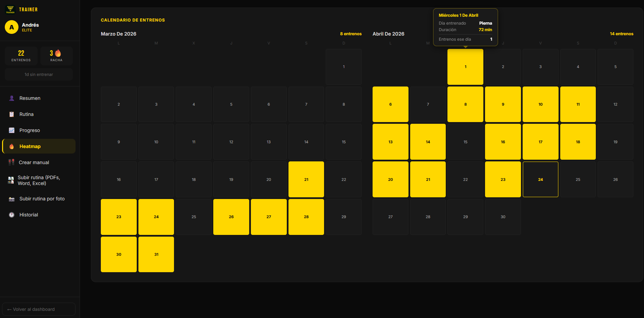The image size is (644, 318).
Task: Select April 24 outlined day cell
Action: coord(540,180)
